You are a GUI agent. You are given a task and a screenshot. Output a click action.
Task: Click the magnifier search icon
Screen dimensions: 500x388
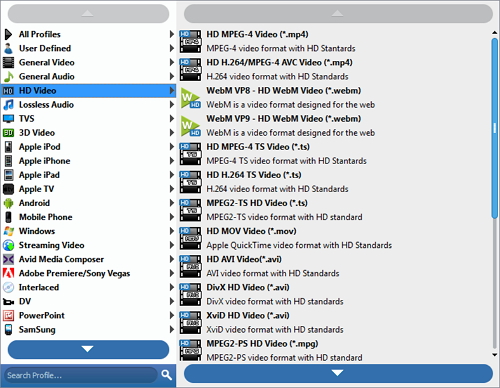click(167, 375)
